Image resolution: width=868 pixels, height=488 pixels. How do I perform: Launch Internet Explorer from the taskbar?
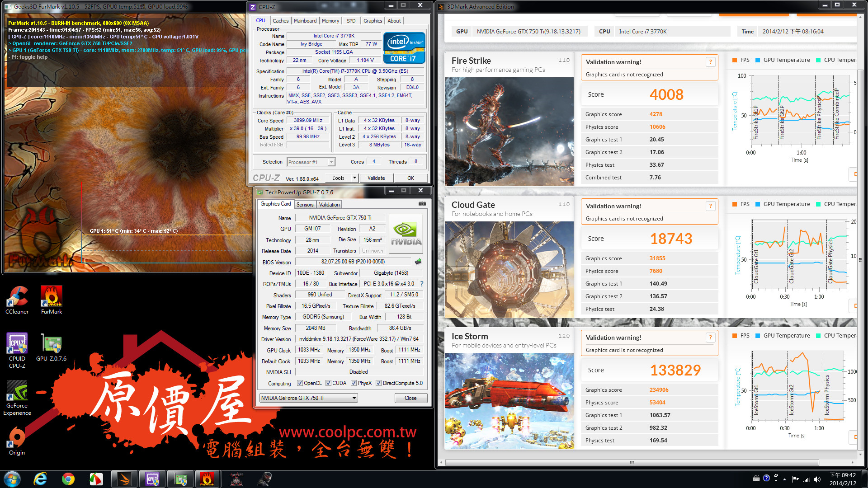[x=40, y=479]
